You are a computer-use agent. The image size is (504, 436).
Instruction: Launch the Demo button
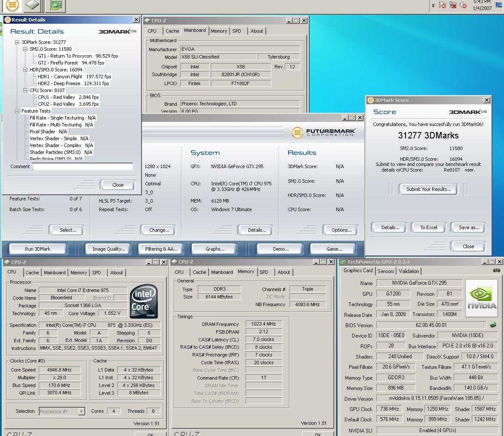(281, 249)
